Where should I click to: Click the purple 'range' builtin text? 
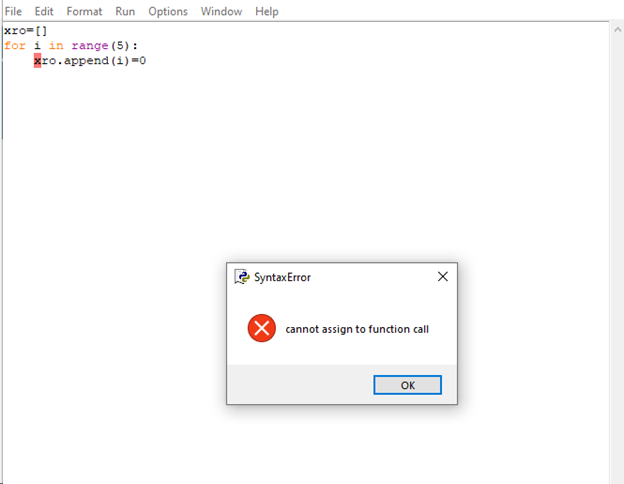[90, 46]
